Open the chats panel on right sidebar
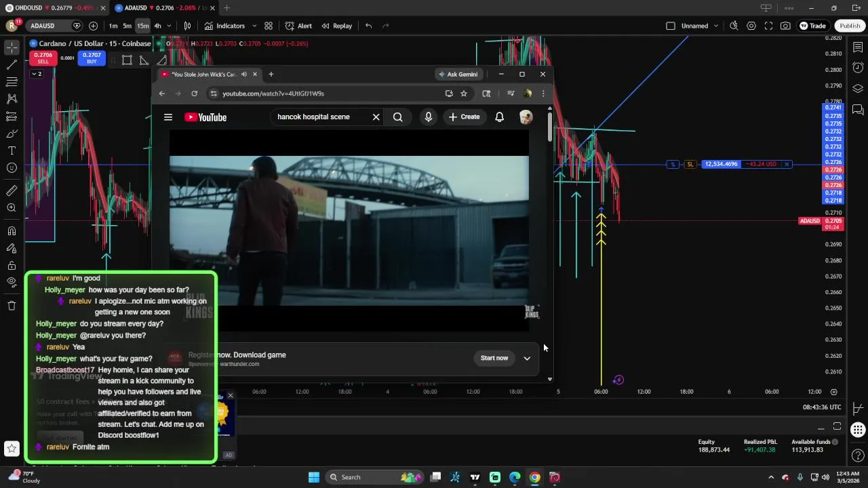Image resolution: width=868 pixels, height=488 pixels. pos(858,109)
